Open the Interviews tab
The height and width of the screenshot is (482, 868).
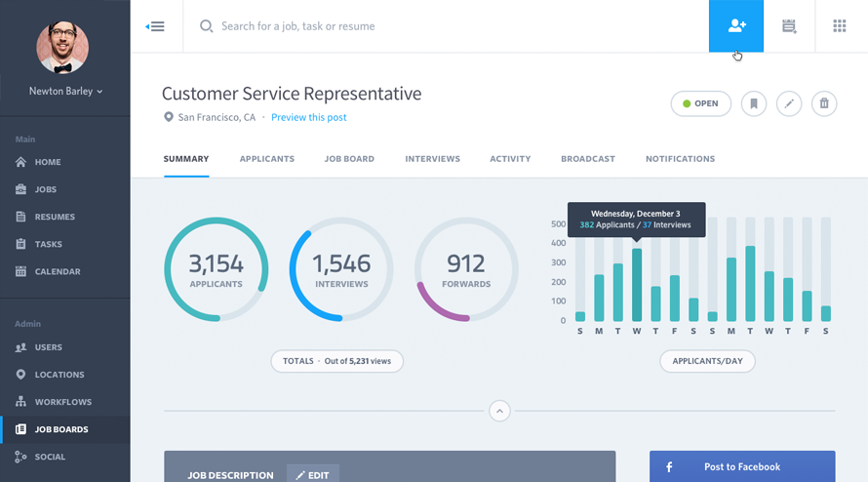click(x=432, y=159)
